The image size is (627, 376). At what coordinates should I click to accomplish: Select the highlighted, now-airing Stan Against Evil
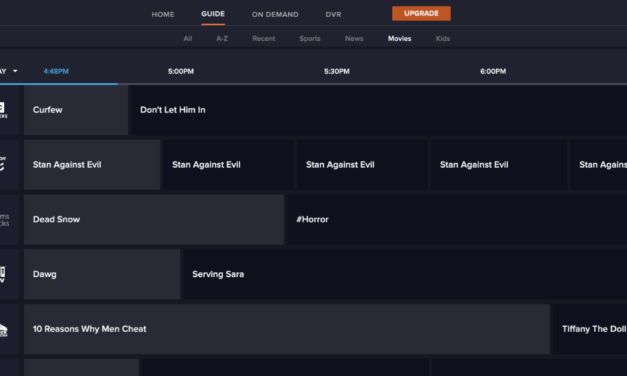[92, 165]
